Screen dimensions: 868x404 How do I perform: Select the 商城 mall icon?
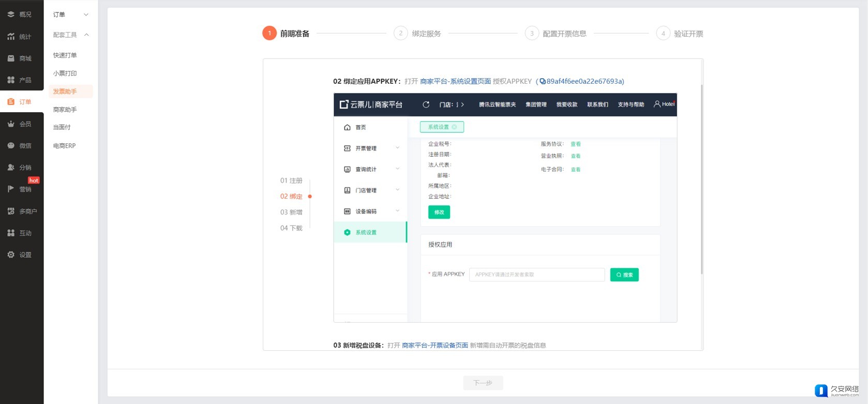coord(11,58)
